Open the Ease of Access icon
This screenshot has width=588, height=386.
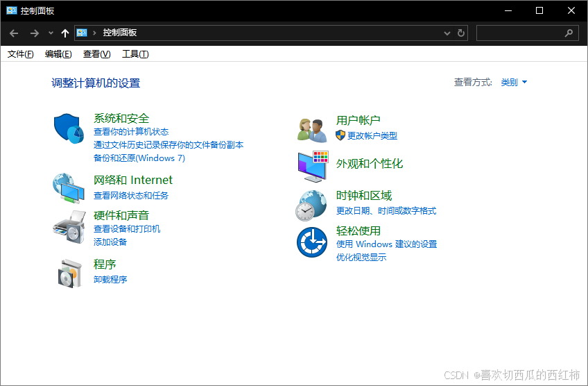pyautogui.click(x=312, y=242)
